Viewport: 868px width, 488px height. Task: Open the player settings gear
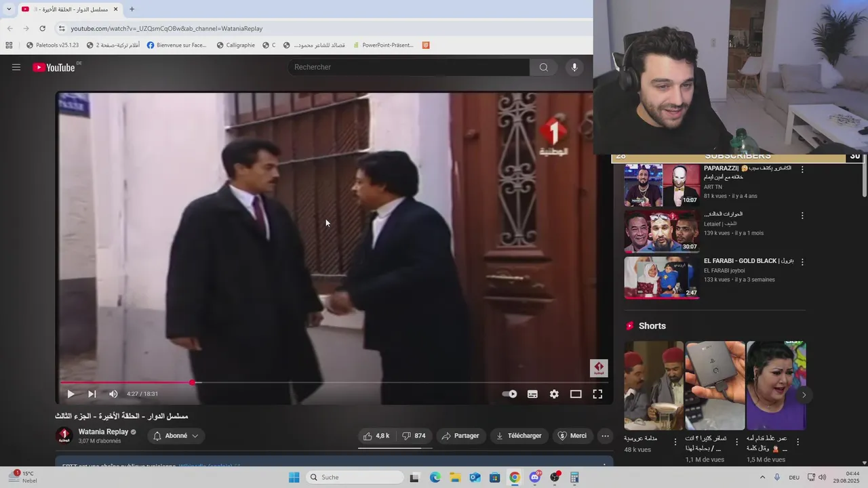click(x=554, y=394)
